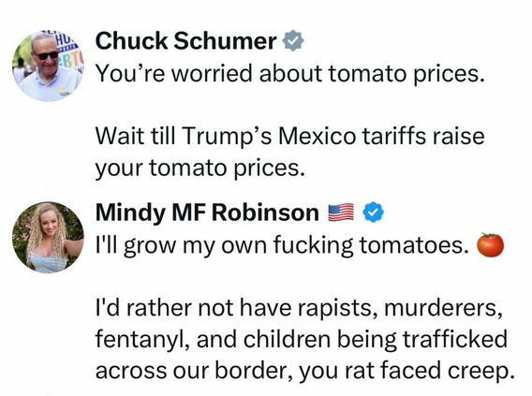Click the blue verified badge beside Mindy's name
532x396 pixels.
(x=373, y=213)
